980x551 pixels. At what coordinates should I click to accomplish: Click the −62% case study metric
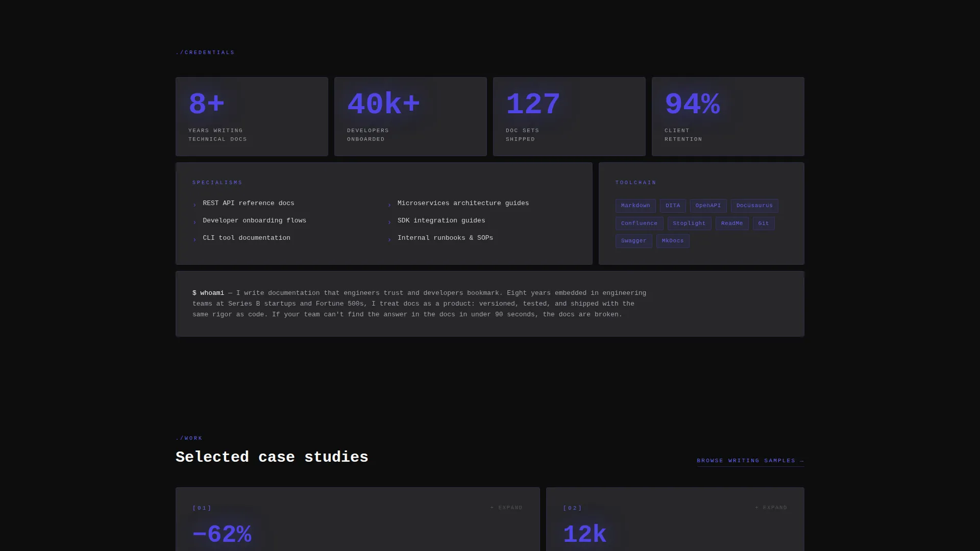222,535
